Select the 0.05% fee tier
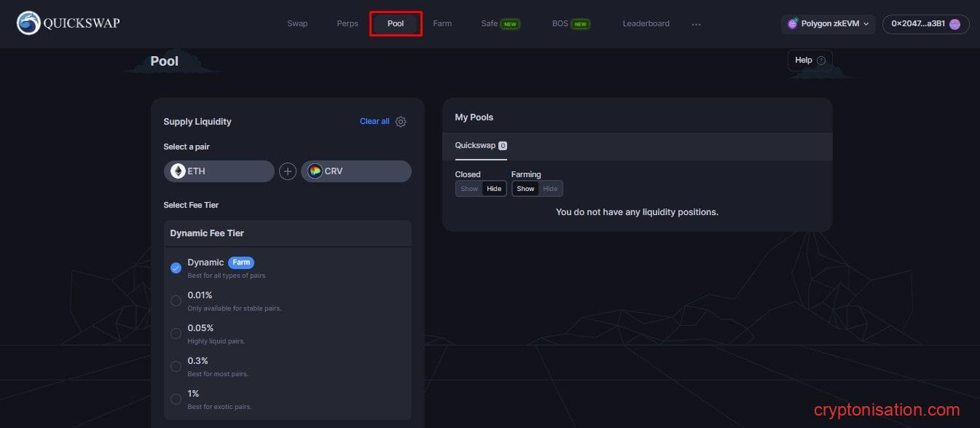The image size is (980, 428). pos(176,333)
